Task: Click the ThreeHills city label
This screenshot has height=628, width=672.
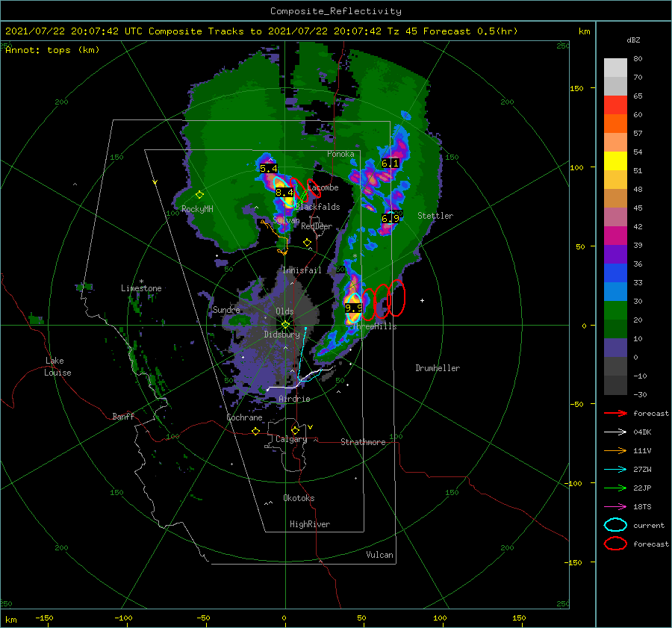Action: pyautogui.click(x=374, y=326)
